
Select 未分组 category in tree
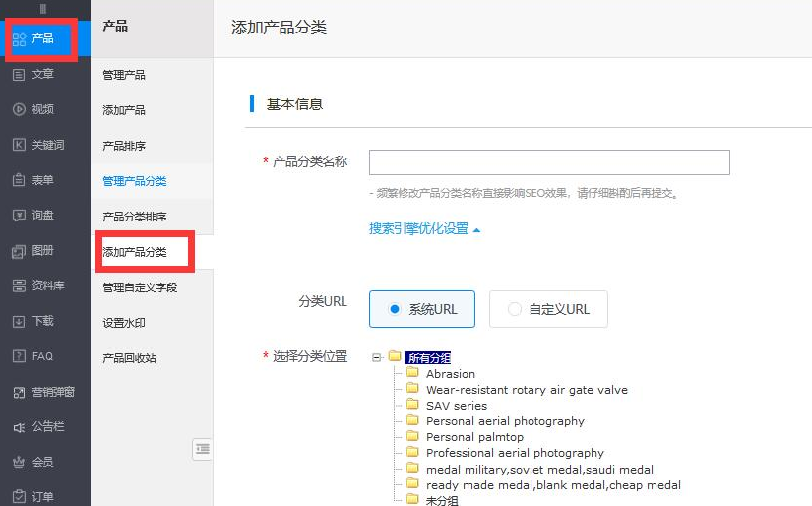click(x=442, y=500)
